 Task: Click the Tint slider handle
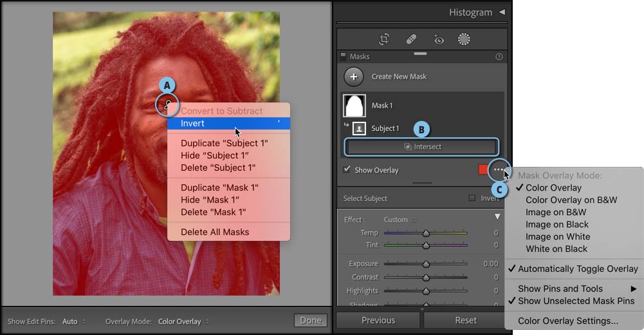[x=426, y=245]
